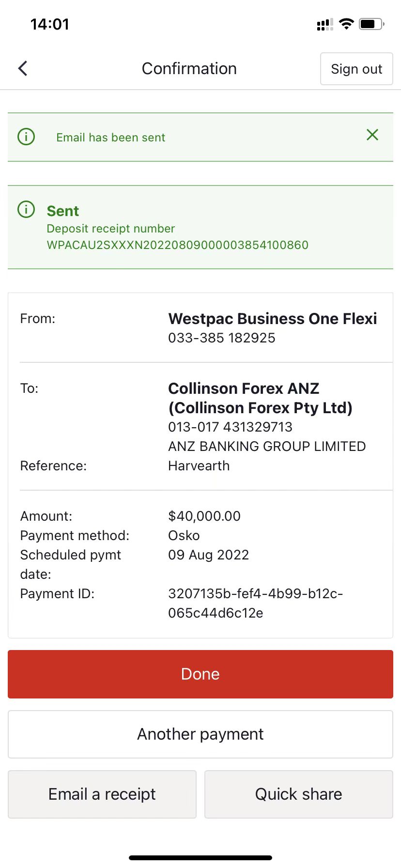
Task: Start Another payment
Action: coord(200,734)
